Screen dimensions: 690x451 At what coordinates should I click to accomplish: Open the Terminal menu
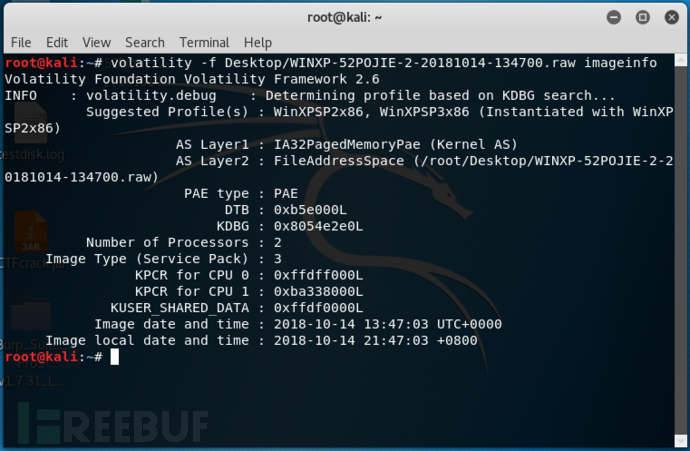pyautogui.click(x=204, y=43)
